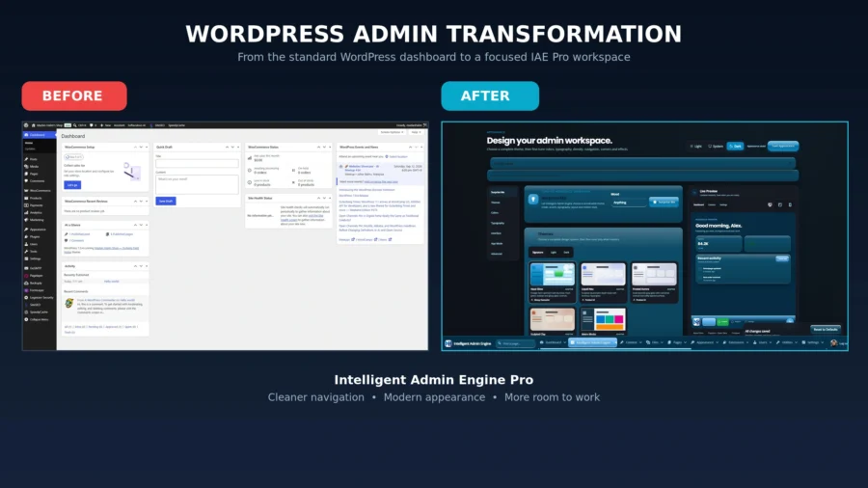The image size is (868, 488).
Task: Open Appearance in the WordPress sidebar
Action: pyautogui.click(x=37, y=230)
